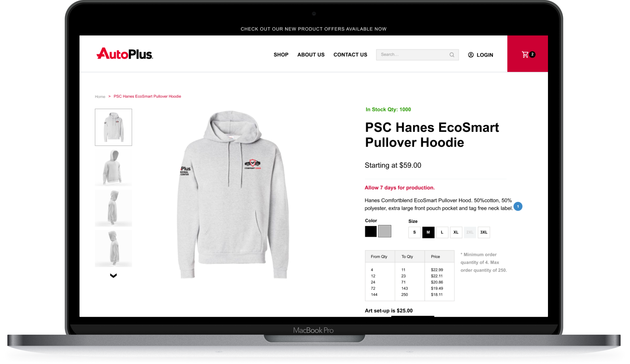Click the Home breadcrumb link
The width and height of the screenshot is (630, 364).
click(x=100, y=97)
